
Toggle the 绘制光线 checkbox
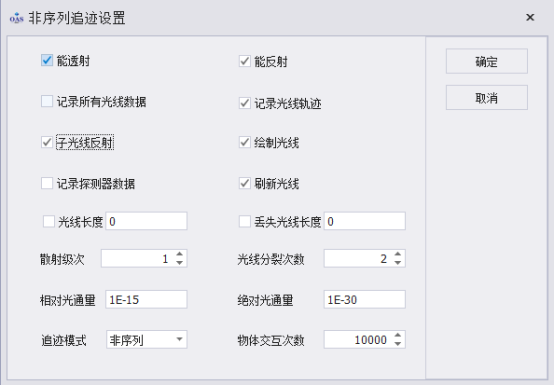pyautogui.click(x=245, y=142)
